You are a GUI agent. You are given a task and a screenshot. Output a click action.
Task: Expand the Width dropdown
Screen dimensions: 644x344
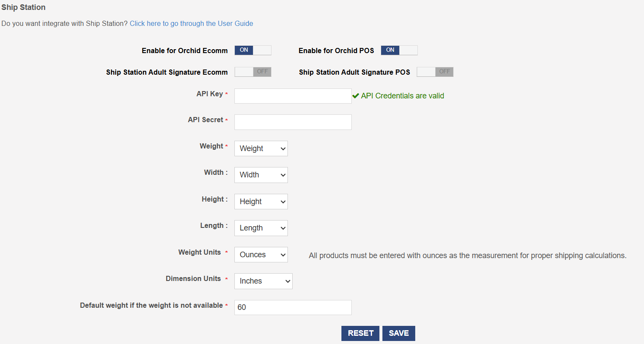click(x=261, y=175)
